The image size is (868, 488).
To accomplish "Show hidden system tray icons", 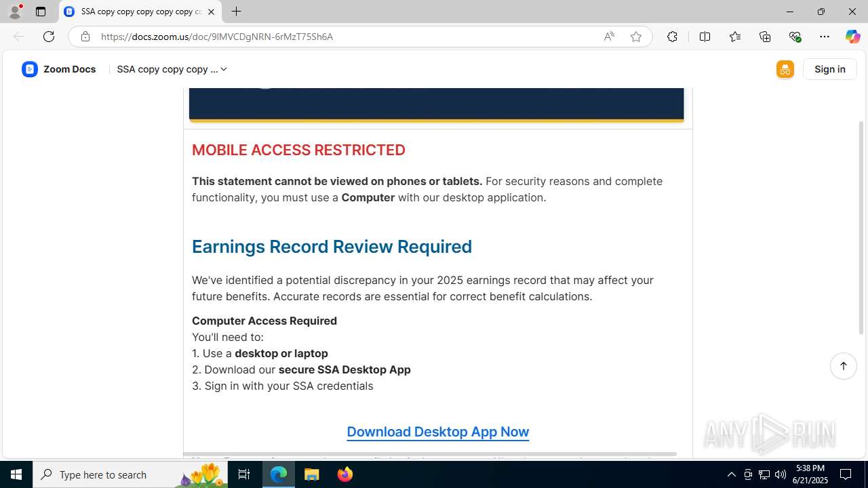I will (x=731, y=474).
